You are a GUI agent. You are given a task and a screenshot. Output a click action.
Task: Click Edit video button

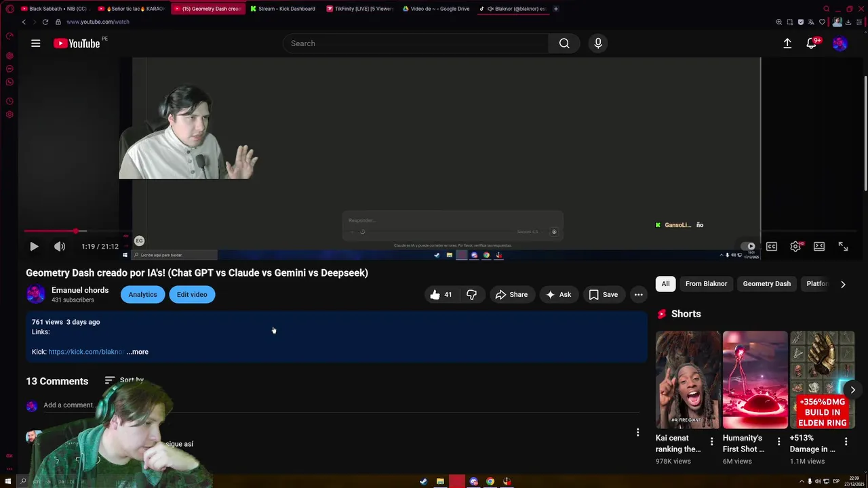coord(192,294)
